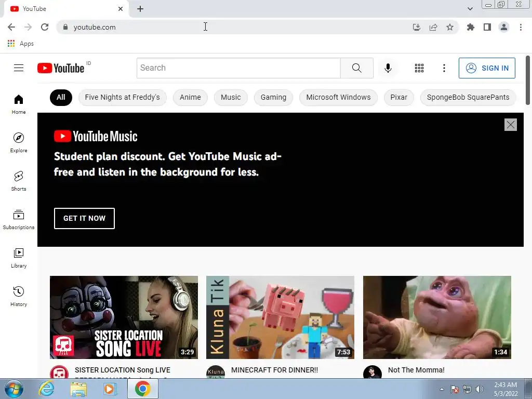Click the share page icon in address bar
This screenshot has width=532, height=399.
point(433,27)
